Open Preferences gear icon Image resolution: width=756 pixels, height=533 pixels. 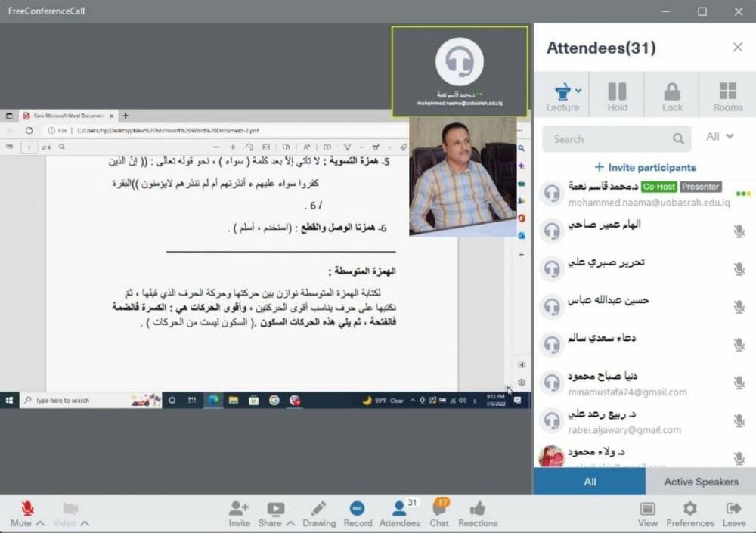689,510
